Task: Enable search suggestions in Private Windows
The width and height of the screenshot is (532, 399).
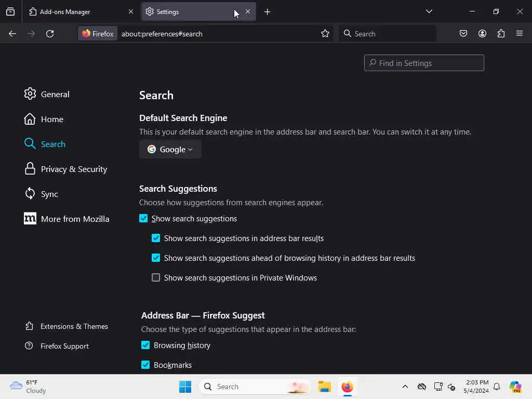Action: [156, 277]
